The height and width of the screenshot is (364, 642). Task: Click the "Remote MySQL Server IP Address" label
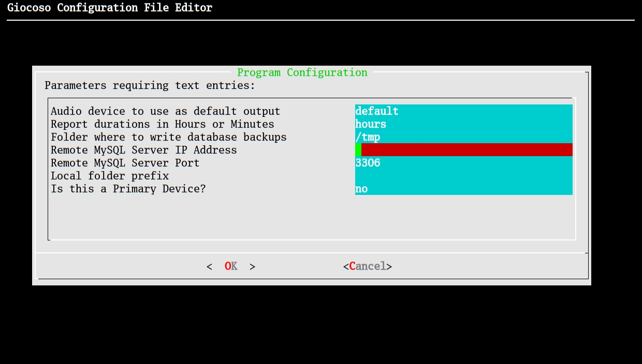(x=143, y=150)
